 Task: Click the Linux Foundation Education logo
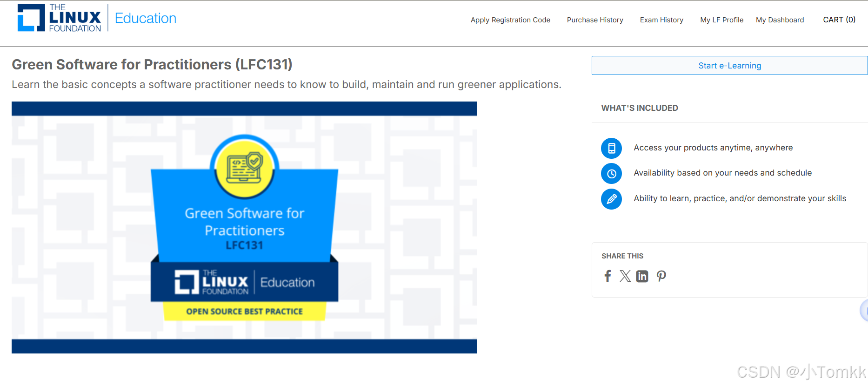pos(97,18)
